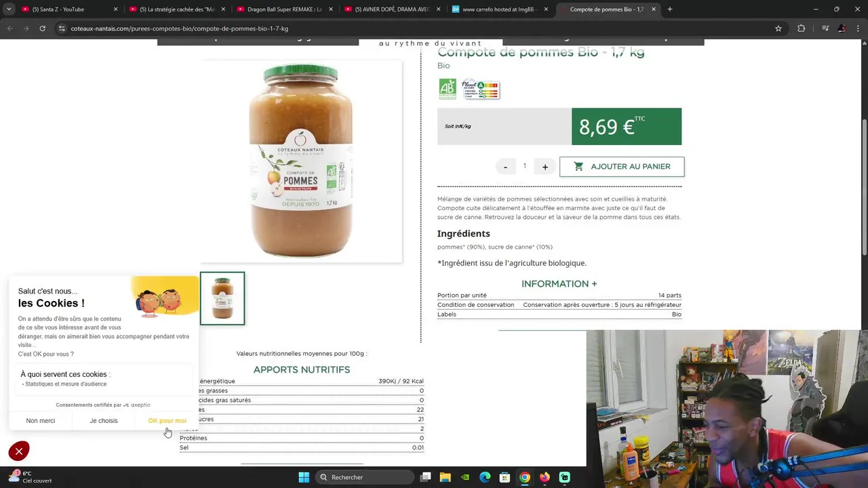Close the Santa Z YouTube tab

(x=115, y=9)
